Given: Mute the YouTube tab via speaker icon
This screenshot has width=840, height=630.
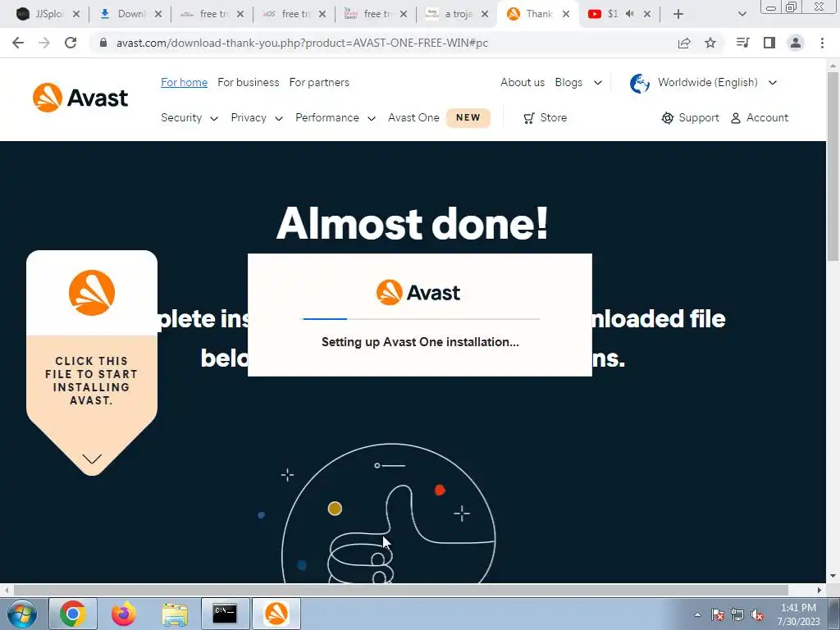Looking at the screenshot, I should tap(630, 14).
